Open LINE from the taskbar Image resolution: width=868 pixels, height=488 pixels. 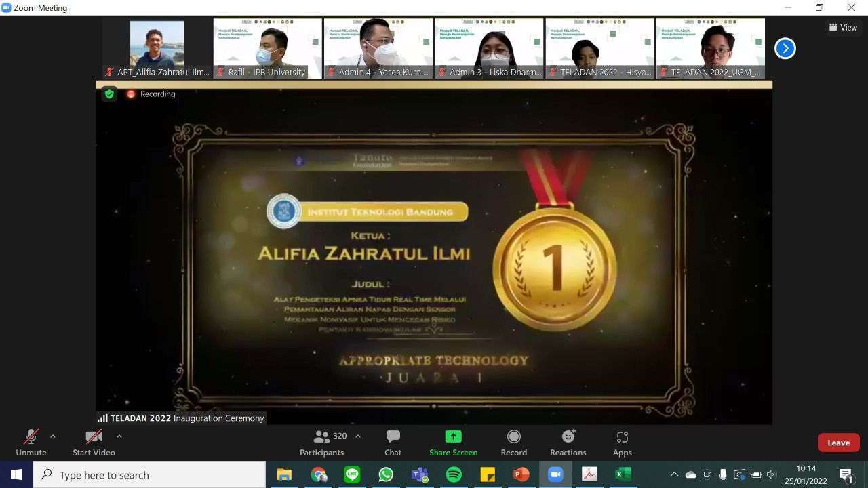click(352, 474)
